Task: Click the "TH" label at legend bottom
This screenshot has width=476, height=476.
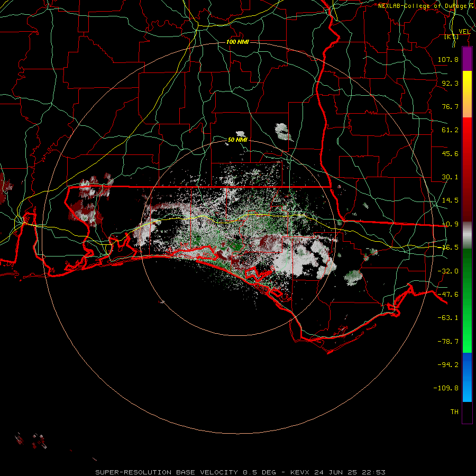Action: [x=454, y=412]
